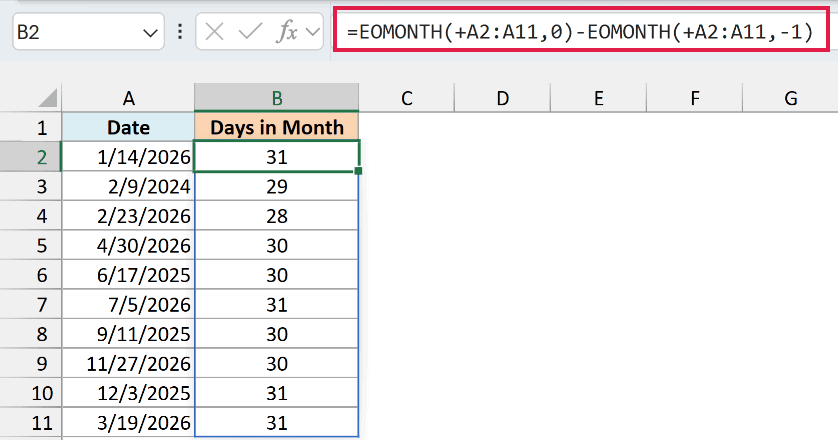Click cell B5 next to 4/30/2026
838x440 pixels.
[276, 245]
